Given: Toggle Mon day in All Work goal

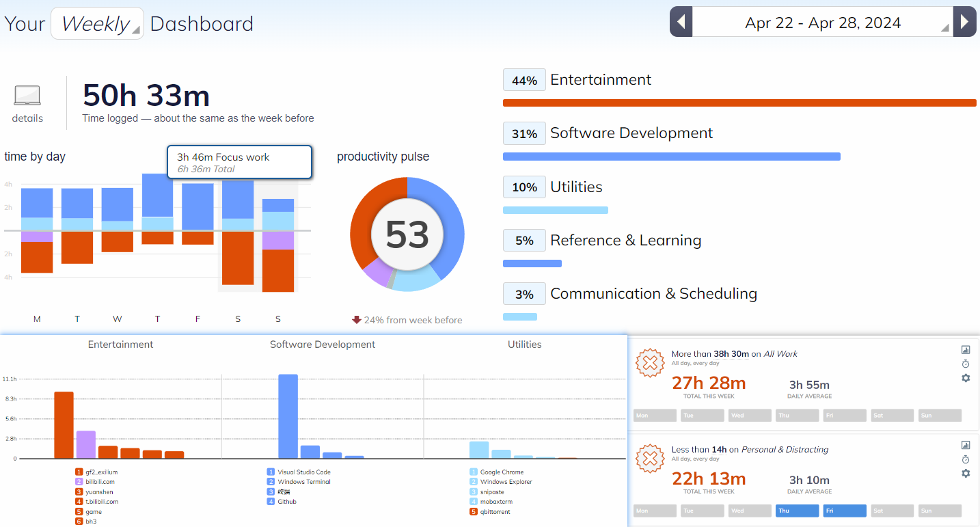Looking at the screenshot, I should point(655,415).
